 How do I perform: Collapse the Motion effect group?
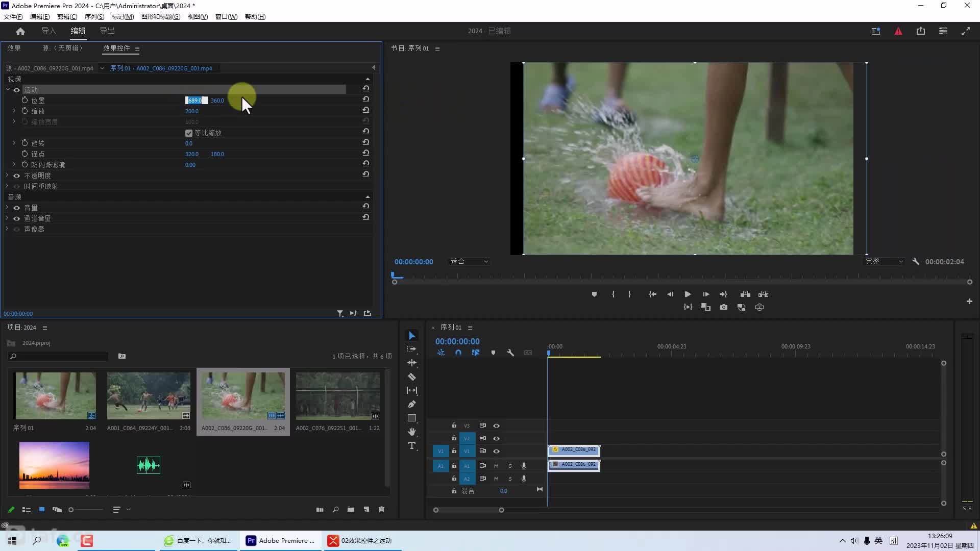(8, 89)
